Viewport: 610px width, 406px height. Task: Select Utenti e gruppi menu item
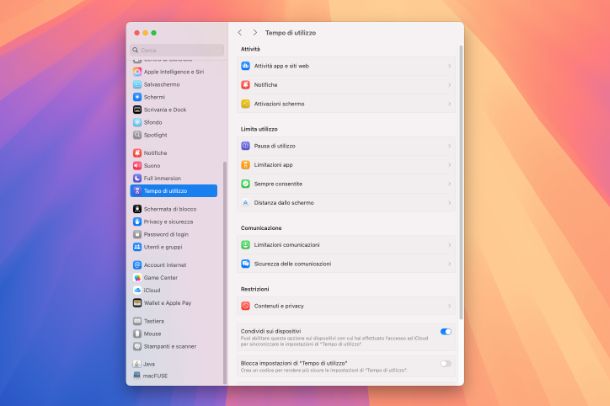(163, 246)
